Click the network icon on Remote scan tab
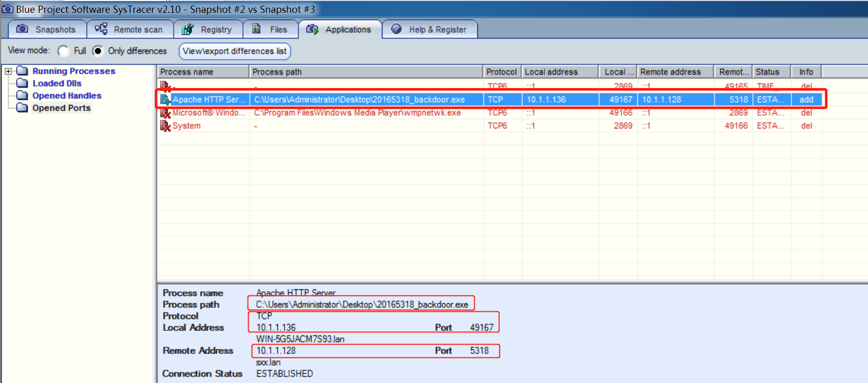This screenshot has width=868, height=383. 101,29
